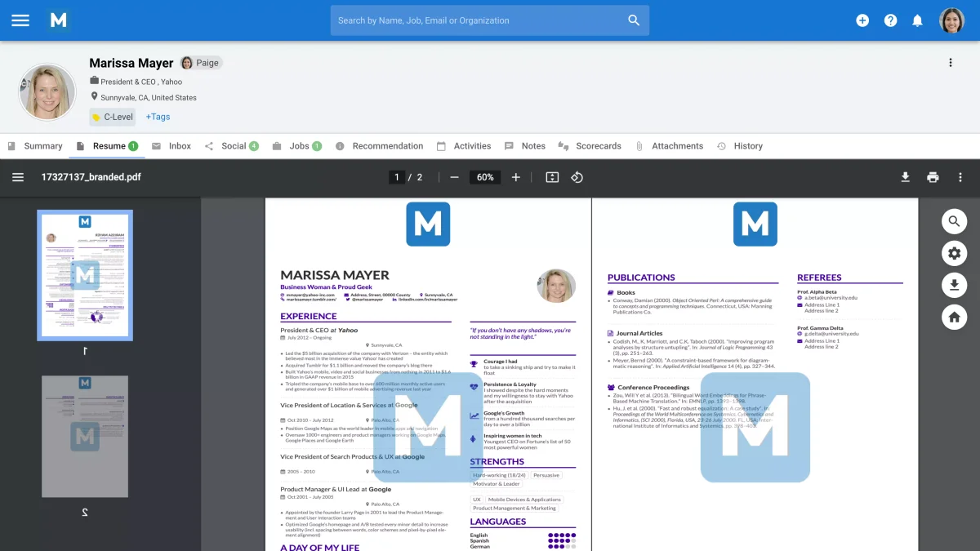Toggle the thumbnail sidebar panel

18,177
